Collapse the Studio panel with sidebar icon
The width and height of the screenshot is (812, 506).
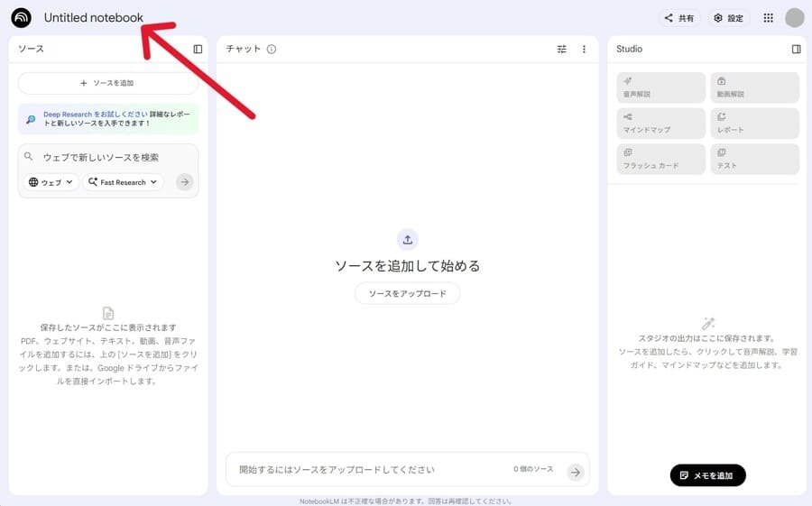pos(797,50)
